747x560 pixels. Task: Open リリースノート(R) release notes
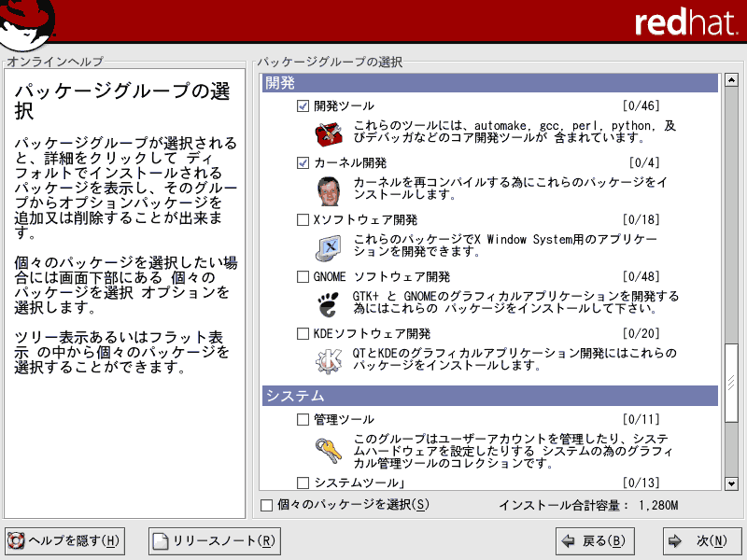pos(215,540)
